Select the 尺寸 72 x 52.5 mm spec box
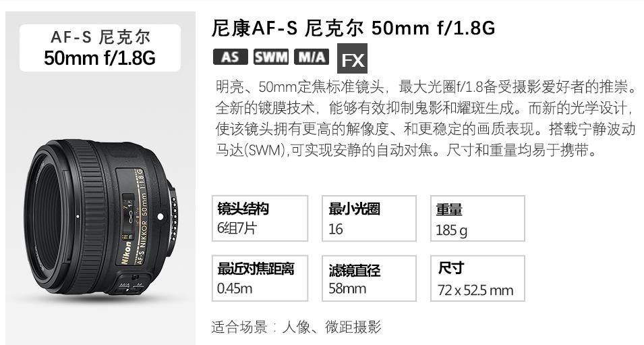The height and width of the screenshot is (345, 644). [x=477, y=278]
